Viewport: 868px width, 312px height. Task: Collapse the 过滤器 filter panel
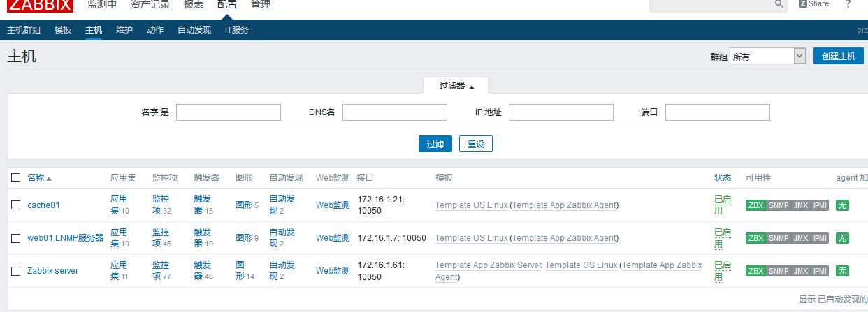pyautogui.click(x=456, y=86)
